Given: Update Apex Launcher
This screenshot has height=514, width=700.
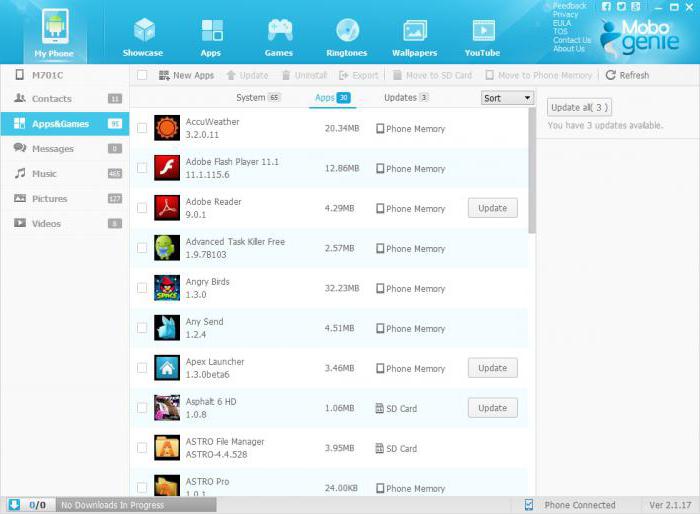Looking at the screenshot, I should [x=492, y=368].
